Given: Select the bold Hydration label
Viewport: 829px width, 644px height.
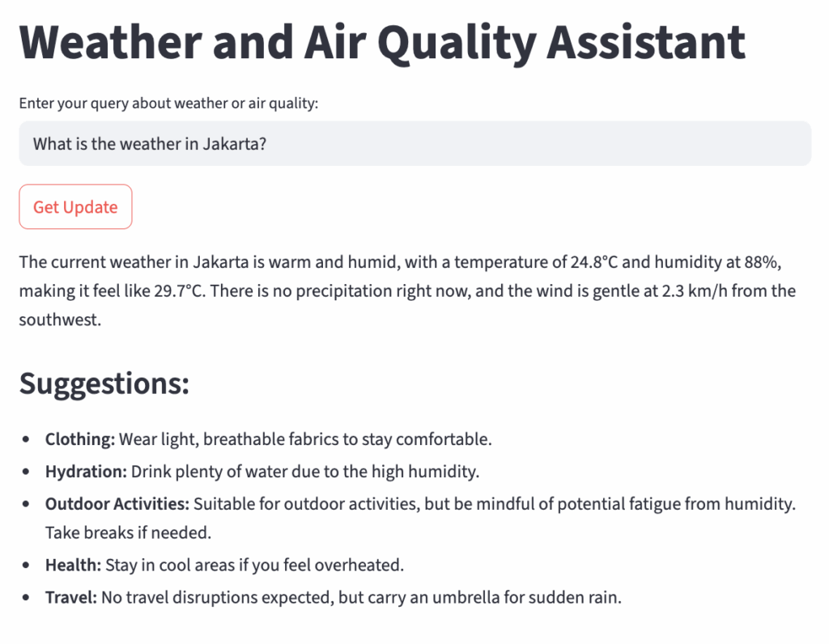Looking at the screenshot, I should click(86, 471).
